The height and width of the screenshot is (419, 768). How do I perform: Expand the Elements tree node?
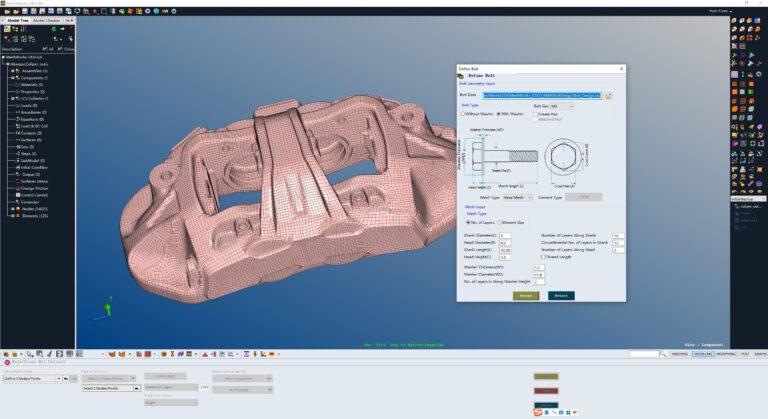[13, 216]
